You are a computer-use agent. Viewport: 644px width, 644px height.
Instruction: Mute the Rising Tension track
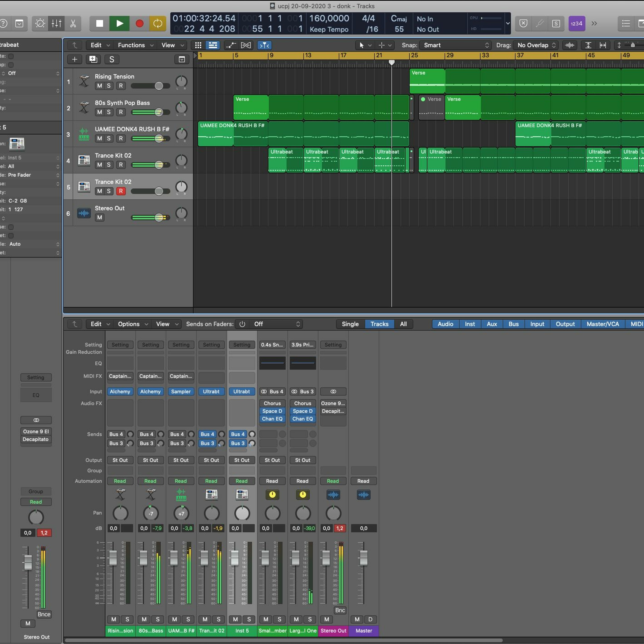point(99,86)
